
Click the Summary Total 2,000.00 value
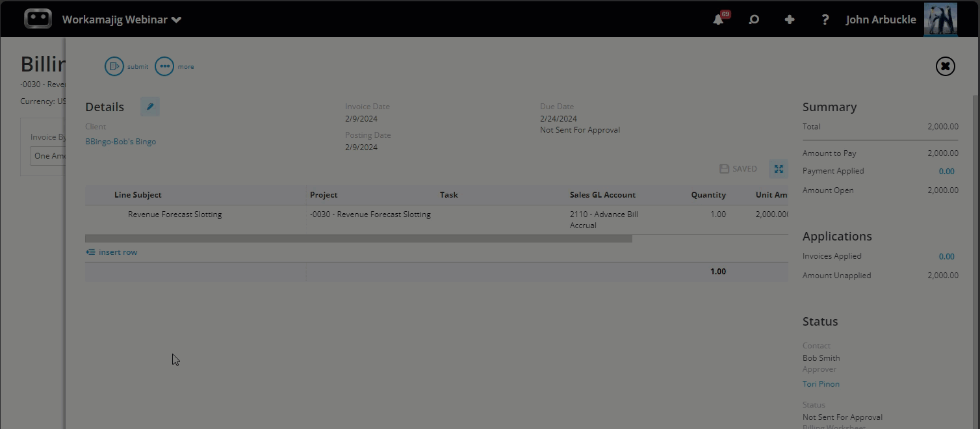click(943, 127)
